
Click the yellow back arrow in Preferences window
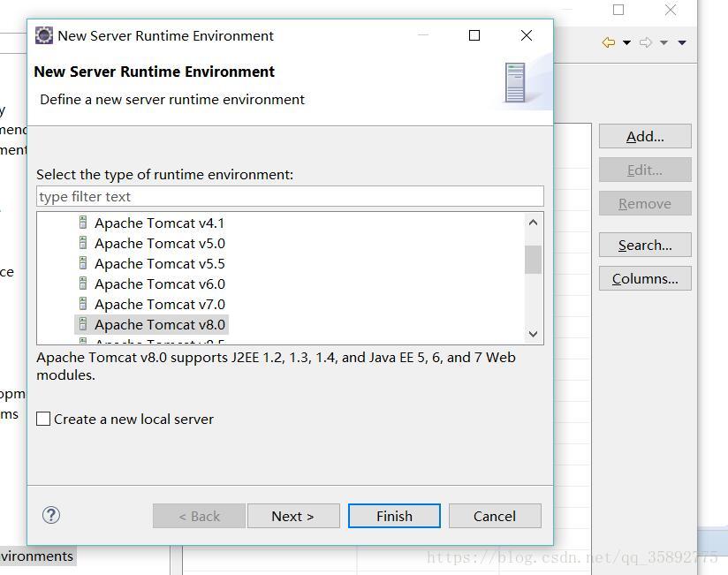pos(608,42)
